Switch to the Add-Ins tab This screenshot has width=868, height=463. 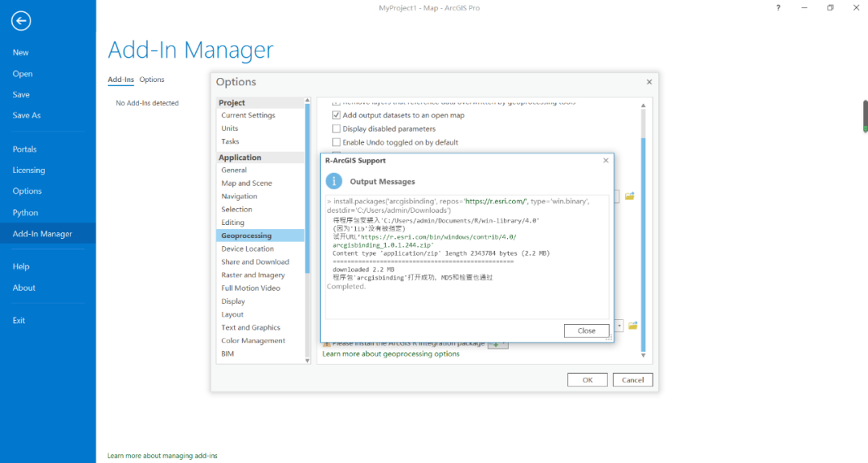coord(121,80)
